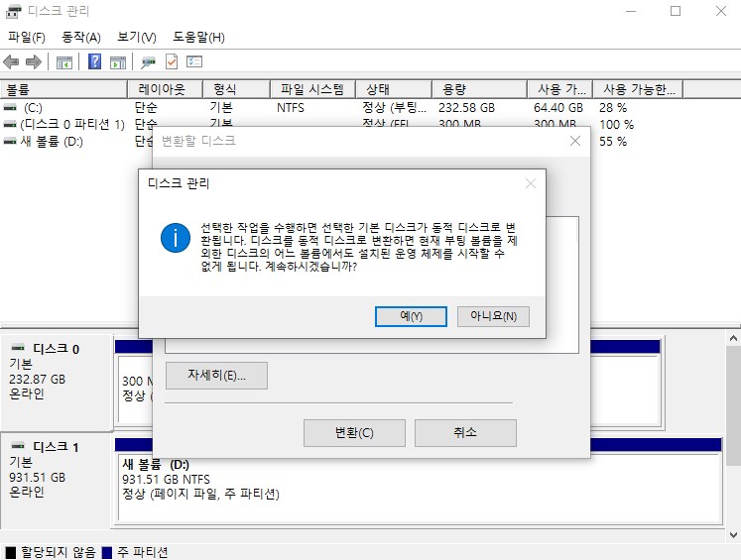The height and width of the screenshot is (560, 741).
Task: Click the settings list toolbar icon
Action: point(194,61)
